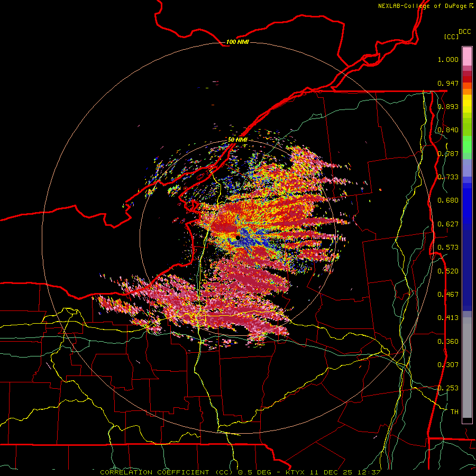Viewport: 476px width, 476px height.
Task: Click the DCC label above the color bar
Action: pos(464,31)
